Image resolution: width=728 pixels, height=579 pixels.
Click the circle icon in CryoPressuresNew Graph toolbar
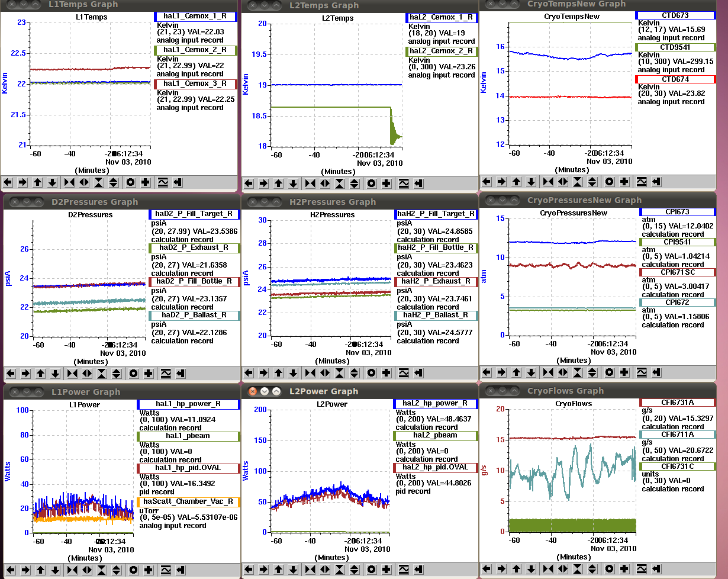coord(610,372)
